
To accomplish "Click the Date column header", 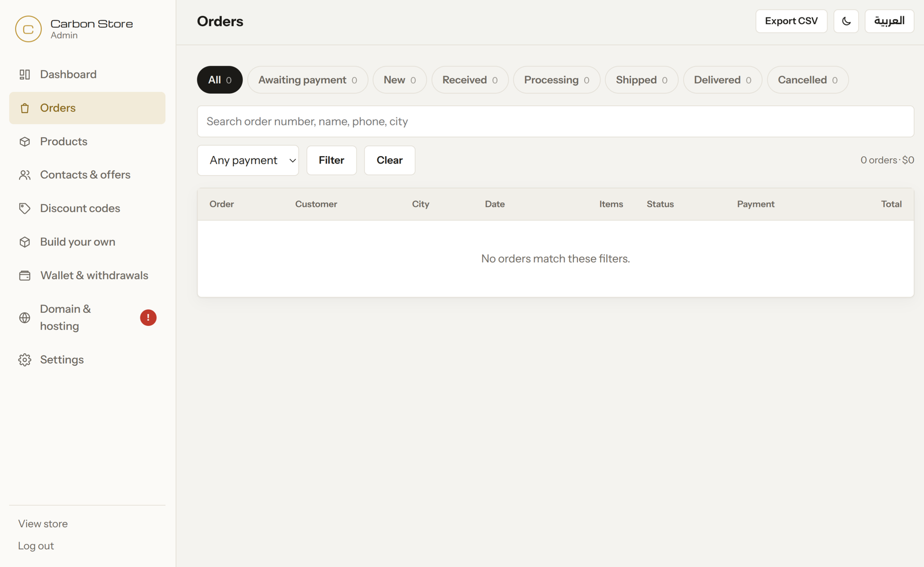I will [495, 204].
